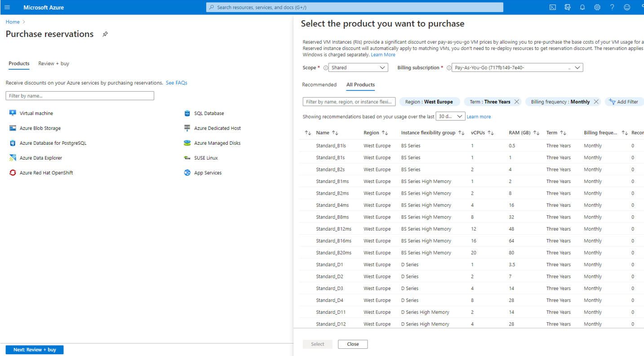
Task: Select the Standard_B1ls row
Action: pyautogui.click(x=471, y=146)
